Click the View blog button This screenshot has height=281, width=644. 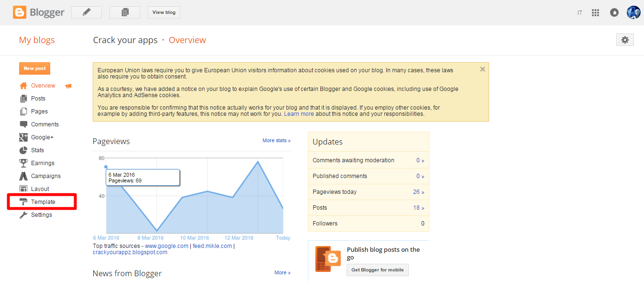point(164,12)
